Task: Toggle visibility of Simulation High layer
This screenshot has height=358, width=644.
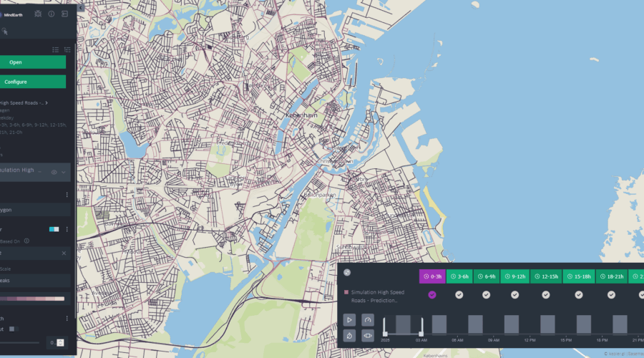Action: point(54,172)
